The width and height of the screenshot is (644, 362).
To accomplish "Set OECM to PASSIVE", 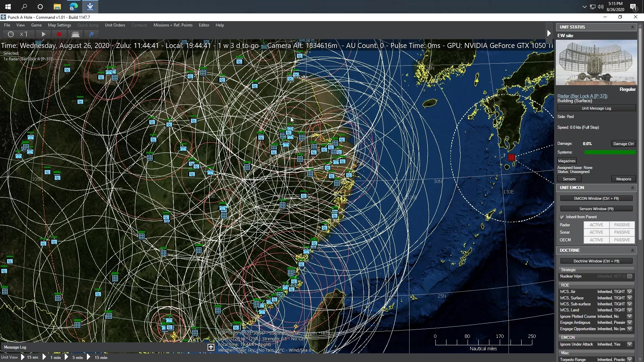I will [622, 240].
